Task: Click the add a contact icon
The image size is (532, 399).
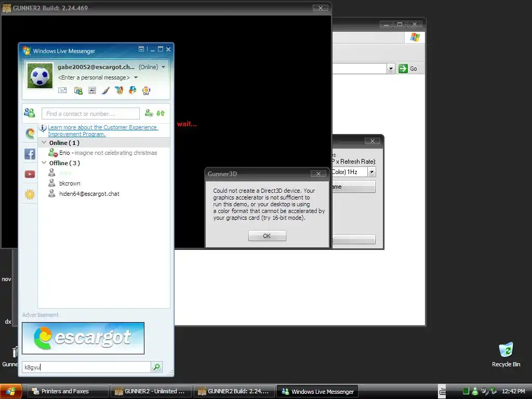Action: [x=149, y=113]
